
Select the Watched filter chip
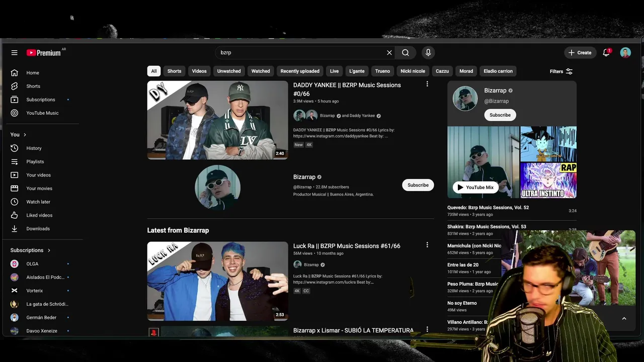pos(261,71)
